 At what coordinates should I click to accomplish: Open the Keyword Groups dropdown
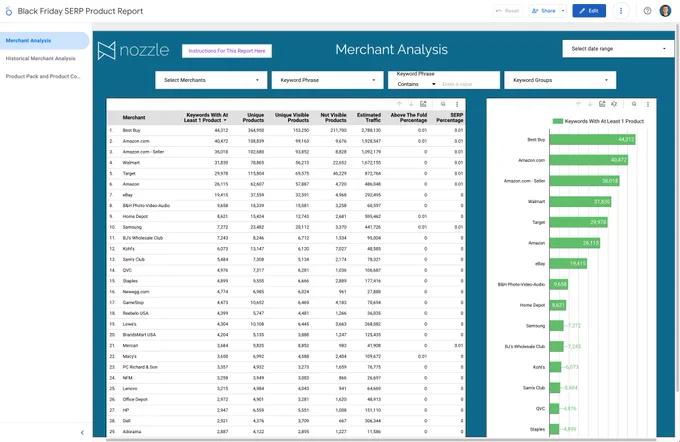point(560,80)
